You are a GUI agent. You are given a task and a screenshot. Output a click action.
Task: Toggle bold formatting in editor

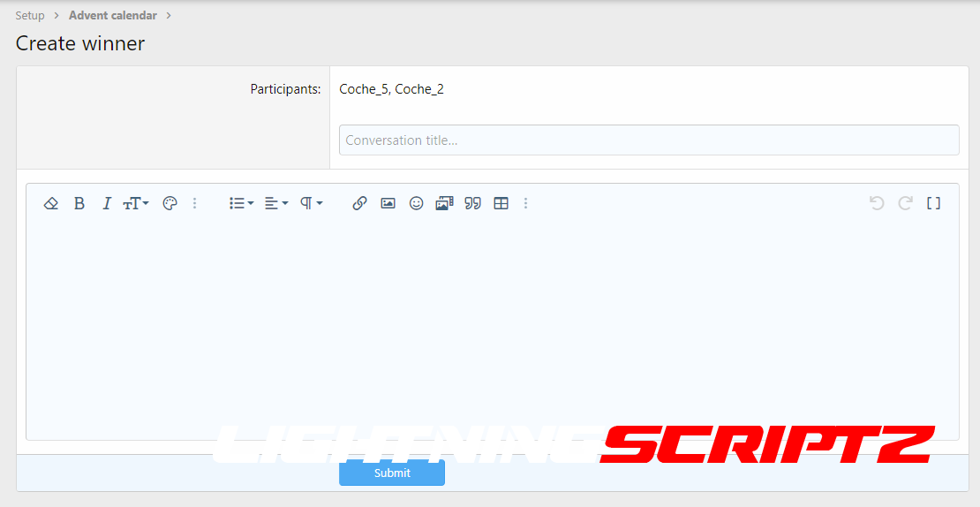(79, 203)
